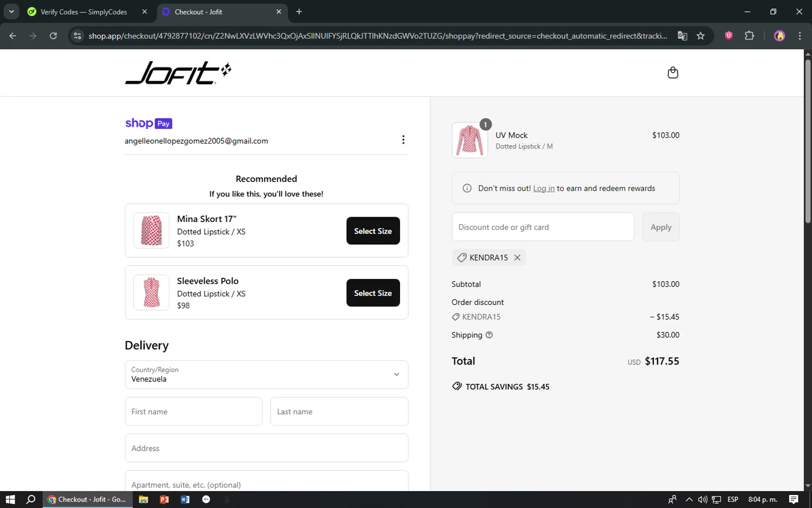Open the Windows Start menu
Screen dimensions: 812x508
(10, 499)
